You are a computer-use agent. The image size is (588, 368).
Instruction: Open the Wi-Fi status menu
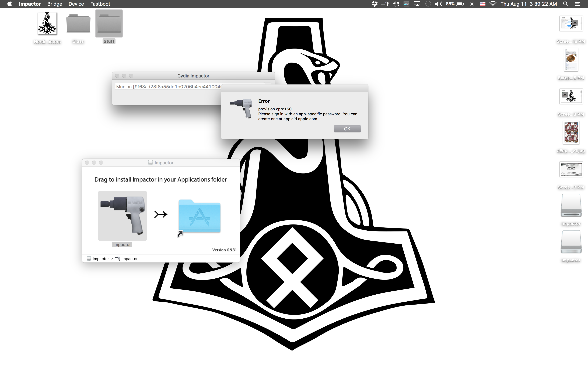[x=493, y=4]
